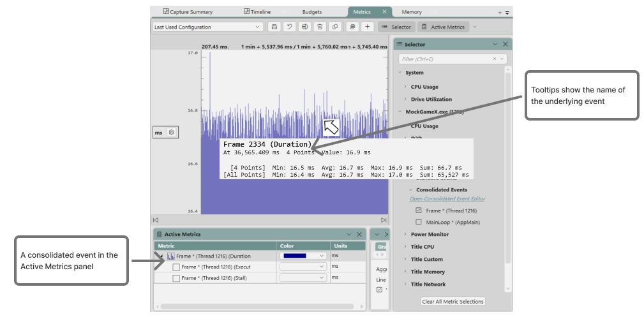Click Clear All Metric Selections button

coord(453,302)
